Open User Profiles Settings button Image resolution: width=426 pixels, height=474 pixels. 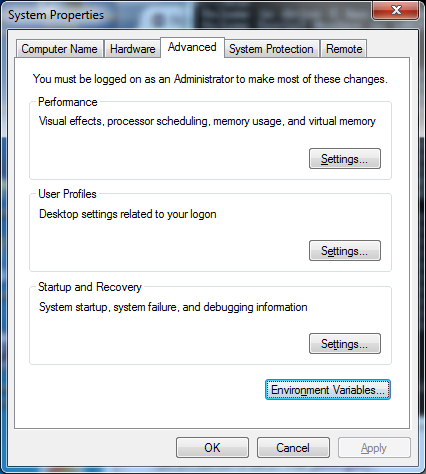tap(345, 250)
